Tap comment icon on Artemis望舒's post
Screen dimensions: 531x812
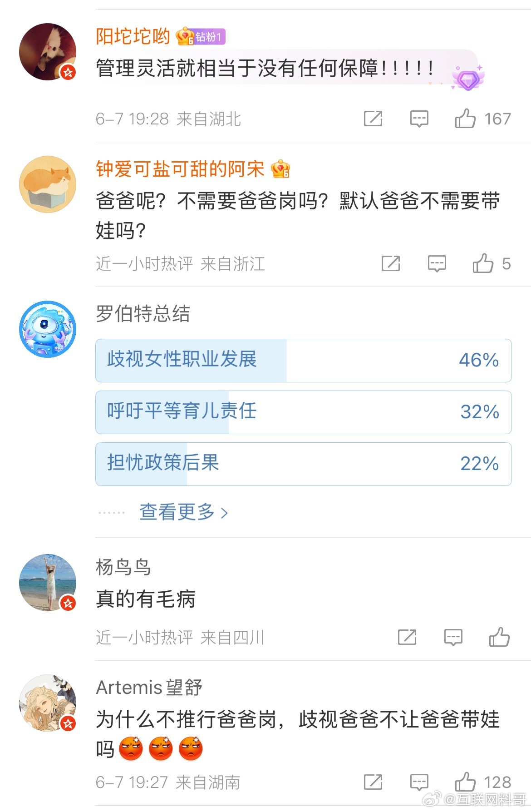[419, 782]
